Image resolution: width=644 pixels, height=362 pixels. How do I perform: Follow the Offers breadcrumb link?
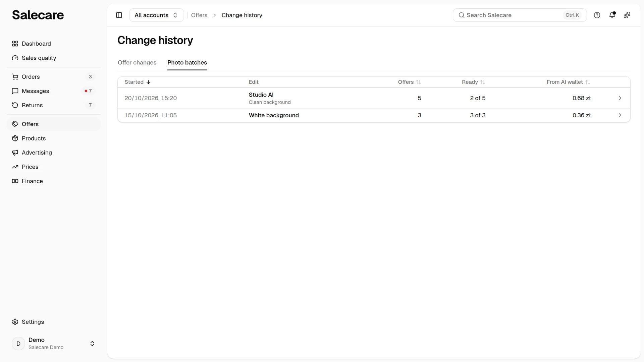199,15
